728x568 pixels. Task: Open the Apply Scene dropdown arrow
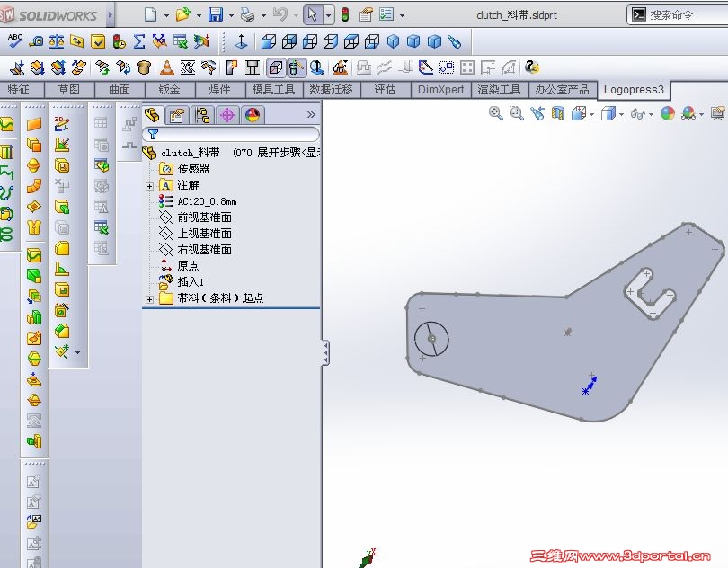click(x=701, y=114)
